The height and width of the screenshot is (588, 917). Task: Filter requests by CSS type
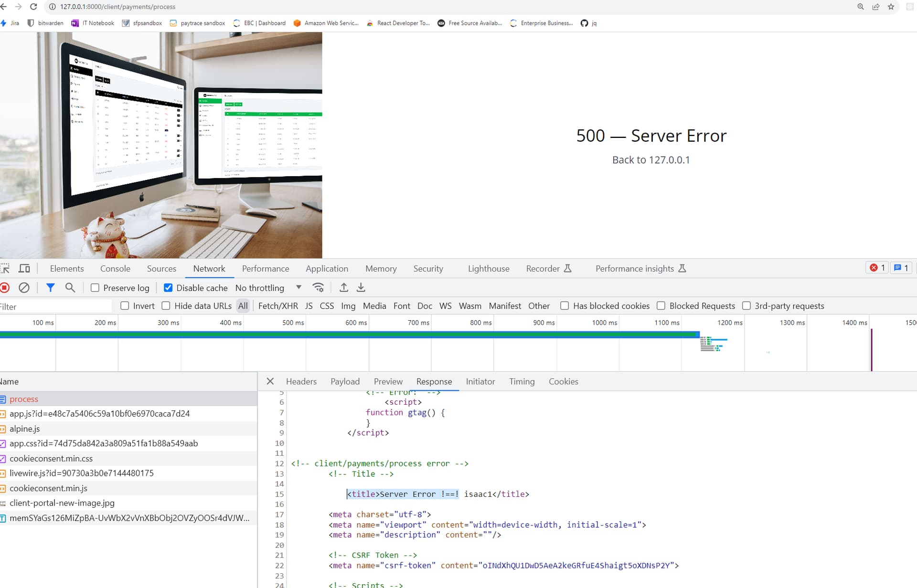pyautogui.click(x=327, y=306)
